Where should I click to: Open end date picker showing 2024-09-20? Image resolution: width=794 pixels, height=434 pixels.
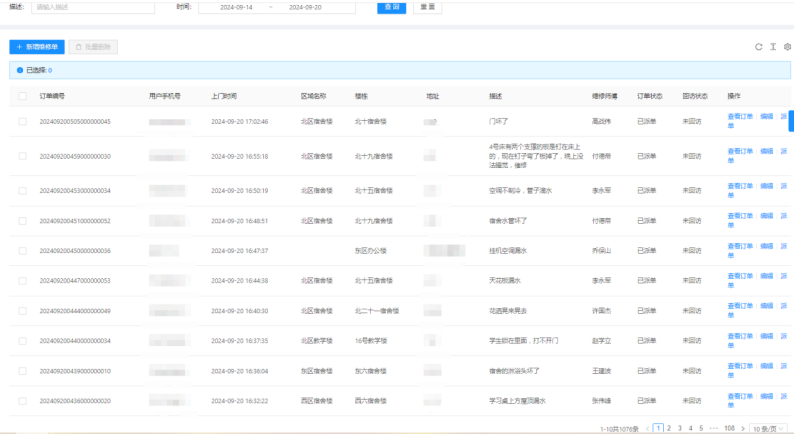click(304, 7)
